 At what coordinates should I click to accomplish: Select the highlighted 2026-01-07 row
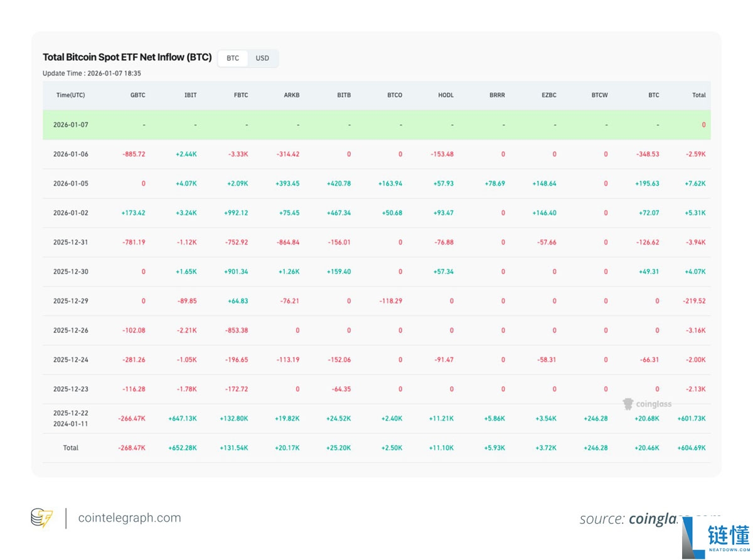click(376, 125)
